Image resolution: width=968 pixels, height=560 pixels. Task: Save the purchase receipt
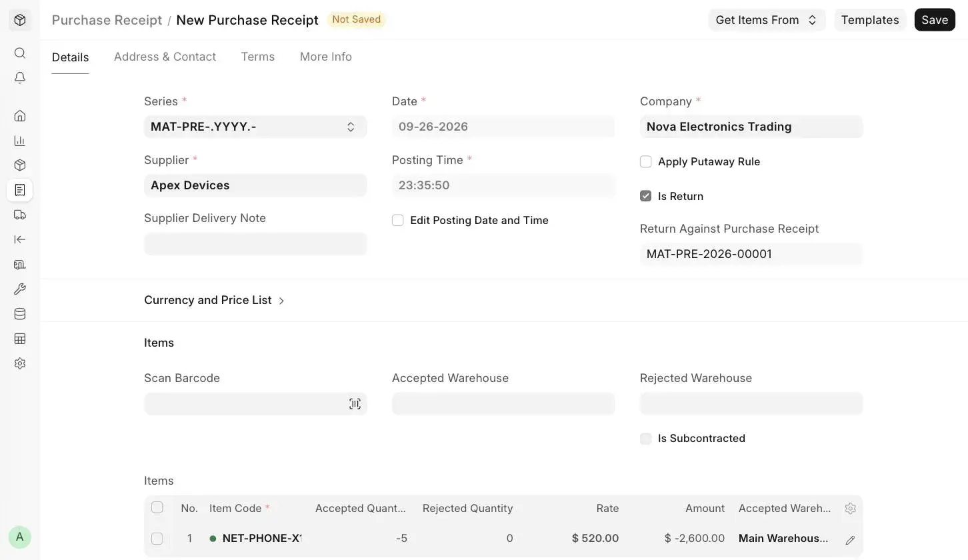coord(935,20)
